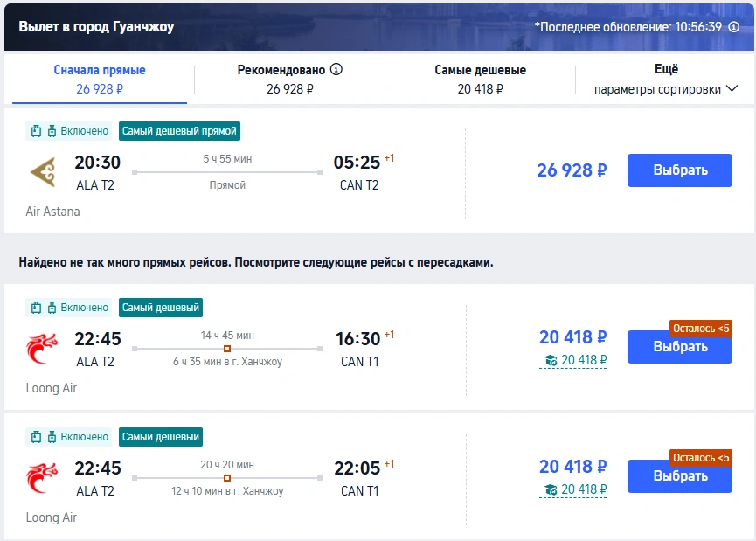Click the info icon beside Рекомендовано
Viewport: 756px width, 541px height.
[336, 69]
